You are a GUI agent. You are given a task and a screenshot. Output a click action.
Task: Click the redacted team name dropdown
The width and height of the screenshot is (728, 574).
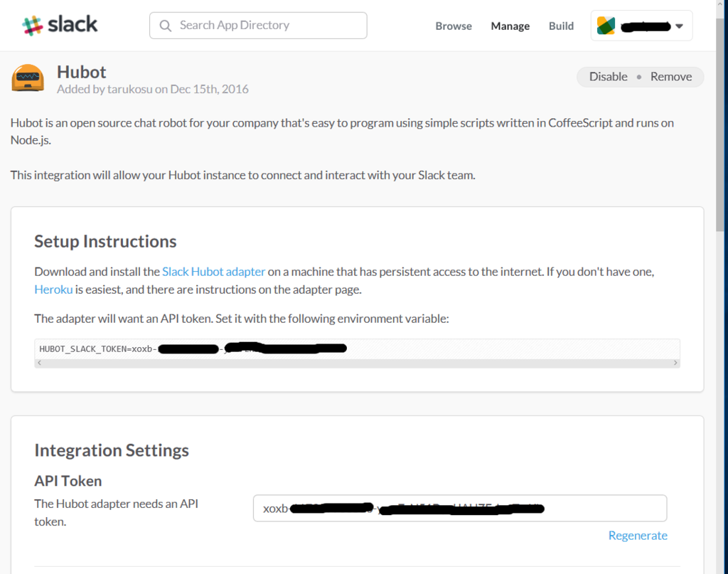tap(642, 26)
